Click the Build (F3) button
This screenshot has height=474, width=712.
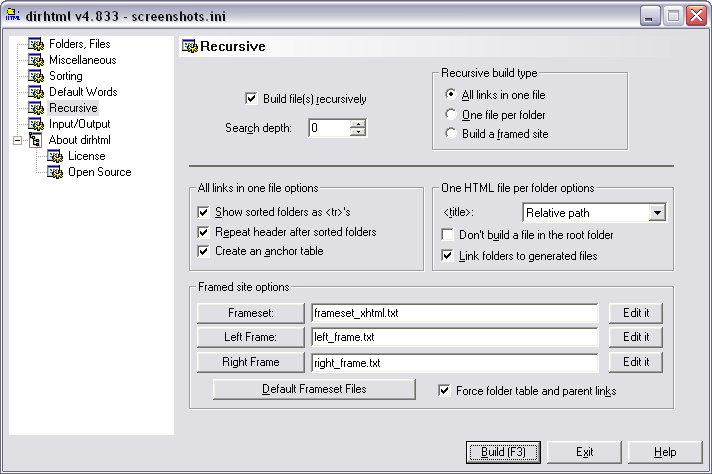tap(503, 452)
